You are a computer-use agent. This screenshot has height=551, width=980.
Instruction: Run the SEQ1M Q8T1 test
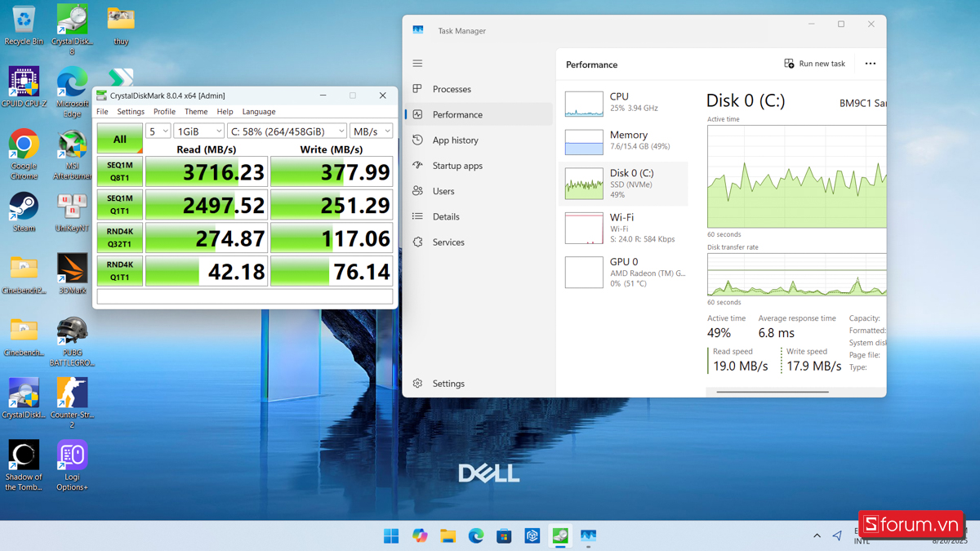coord(120,171)
